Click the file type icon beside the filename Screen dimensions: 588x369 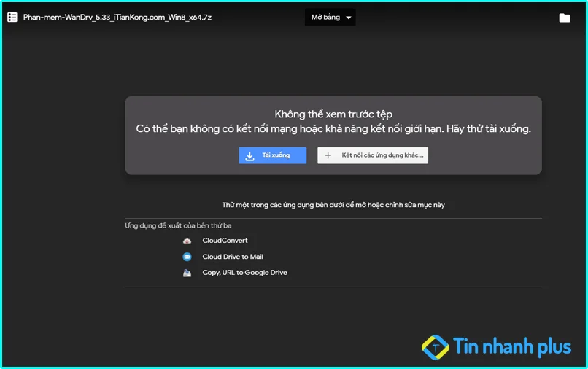[x=12, y=18]
